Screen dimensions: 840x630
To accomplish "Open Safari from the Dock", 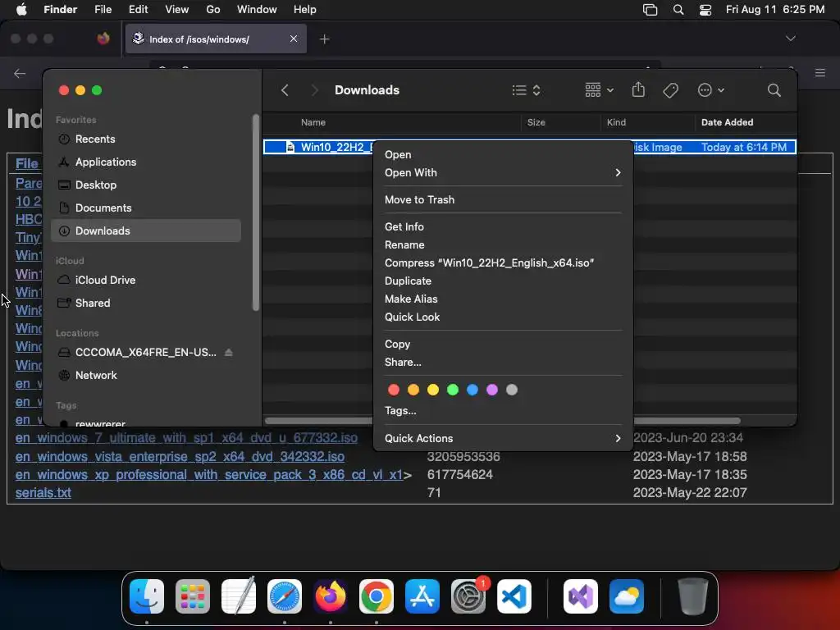I will (285, 596).
